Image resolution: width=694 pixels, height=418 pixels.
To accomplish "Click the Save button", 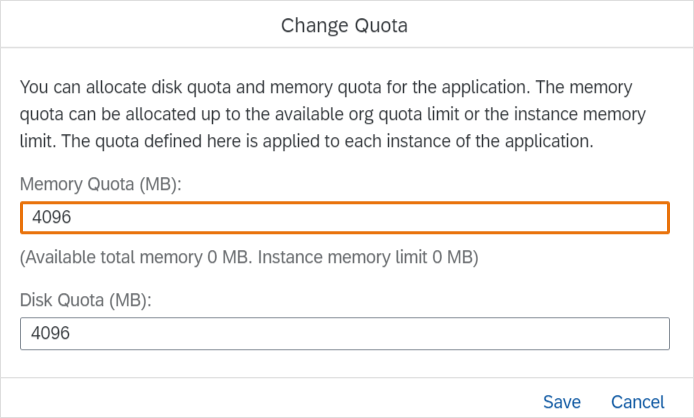I will 562,402.
